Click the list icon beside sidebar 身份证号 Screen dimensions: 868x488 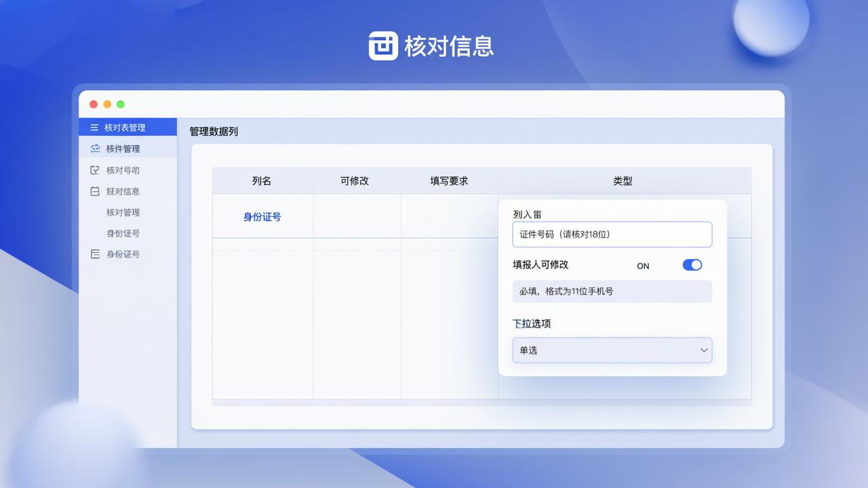pyautogui.click(x=95, y=254)
